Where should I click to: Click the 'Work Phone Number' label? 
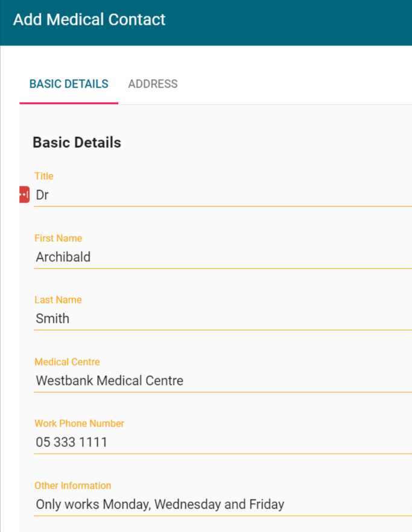pyautogui.click(x=79, y=423)
